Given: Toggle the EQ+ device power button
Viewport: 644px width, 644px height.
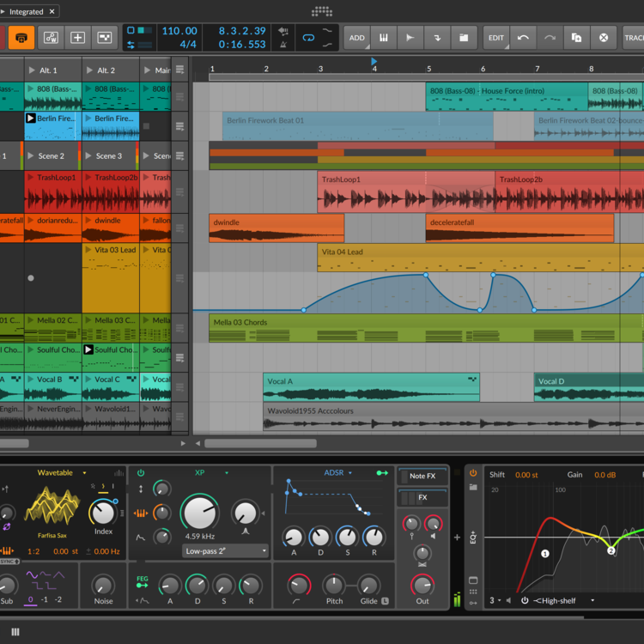Looking at the screenshot, I should pyautogui.click(x=473, y=473).
